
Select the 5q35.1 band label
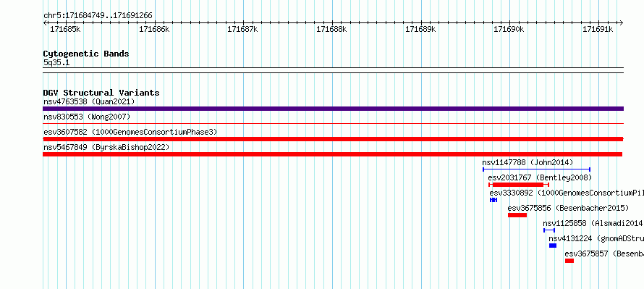(x=56, y=62)
